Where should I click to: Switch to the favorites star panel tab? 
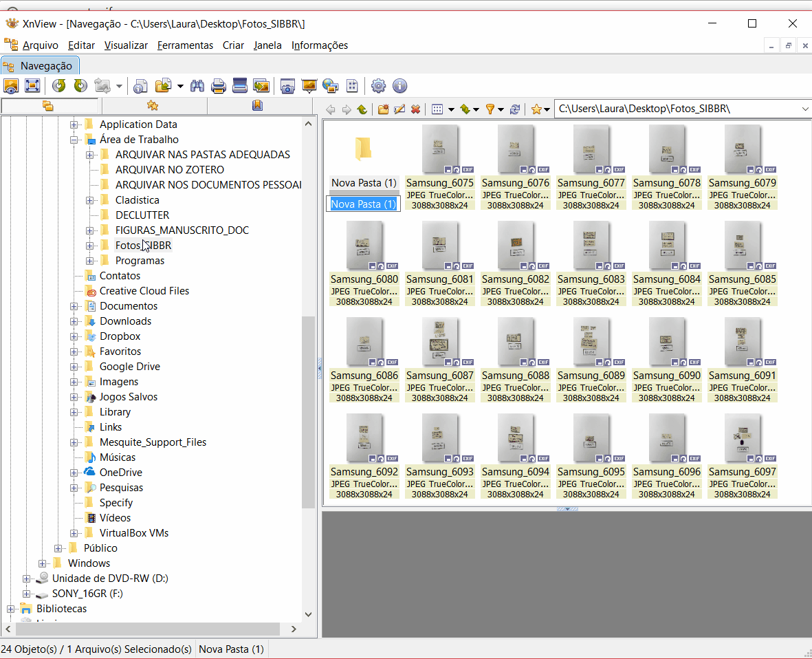point(153,106)
